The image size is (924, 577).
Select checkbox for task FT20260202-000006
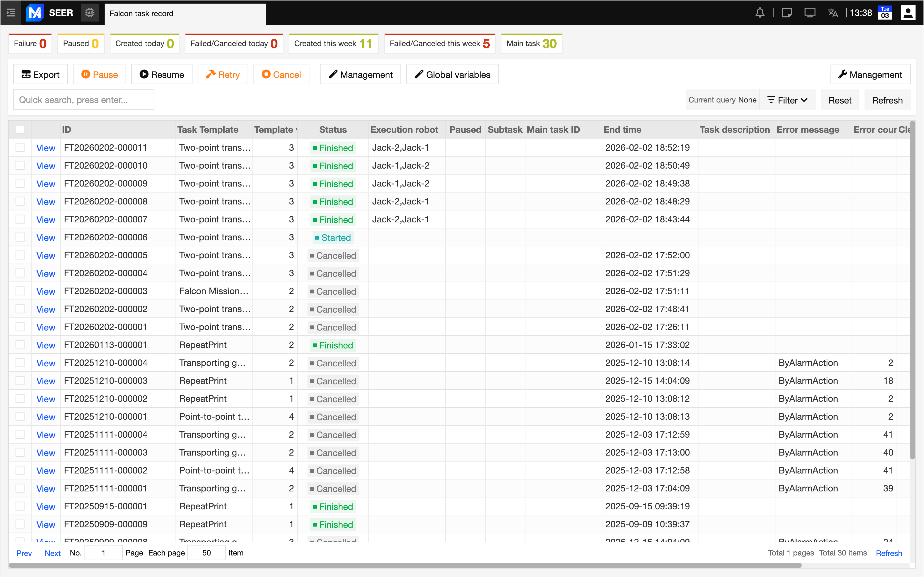pyautogui.click(x=20, y=237)
